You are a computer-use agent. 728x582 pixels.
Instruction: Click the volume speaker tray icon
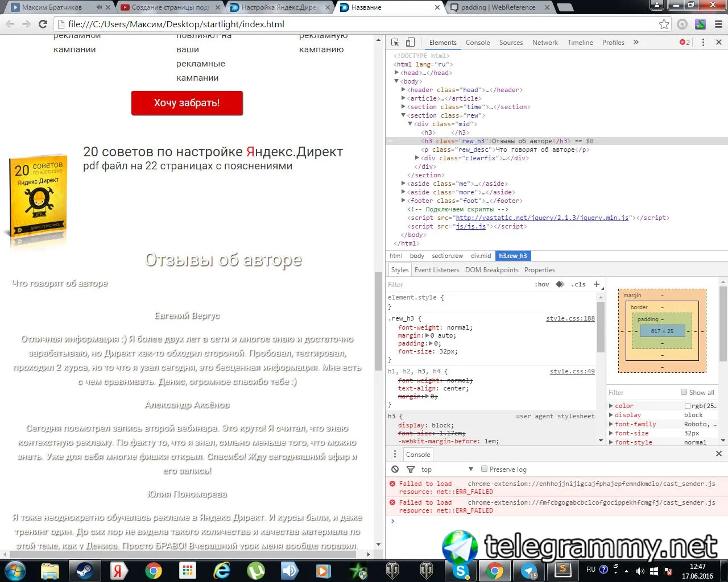coord(640,571)
